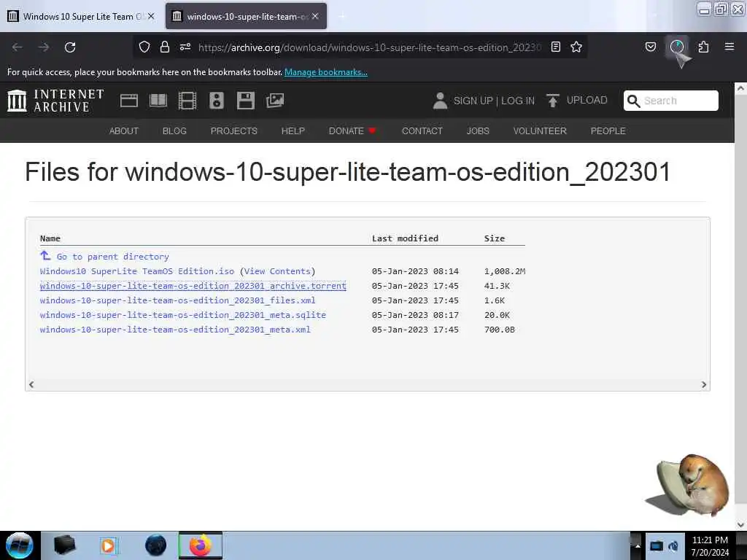Open the ABOUT nav item
747x560 pixels.
tap(124, 131)
